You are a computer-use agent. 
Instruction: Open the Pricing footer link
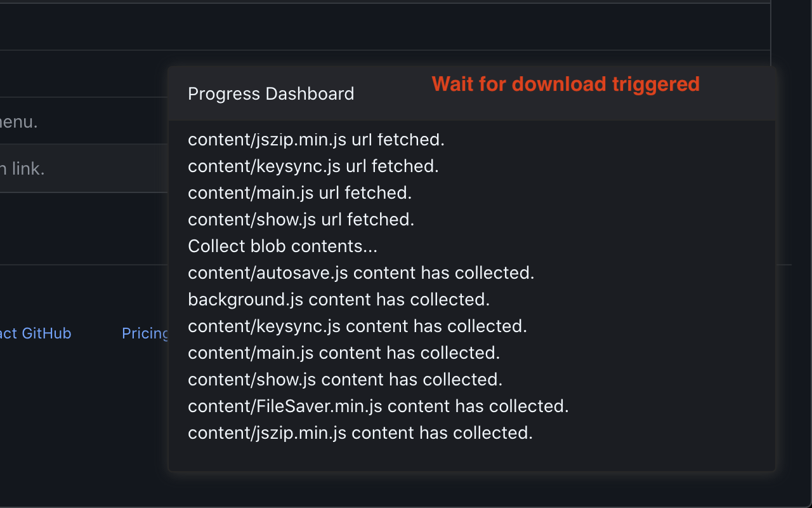tap(145, 333)
